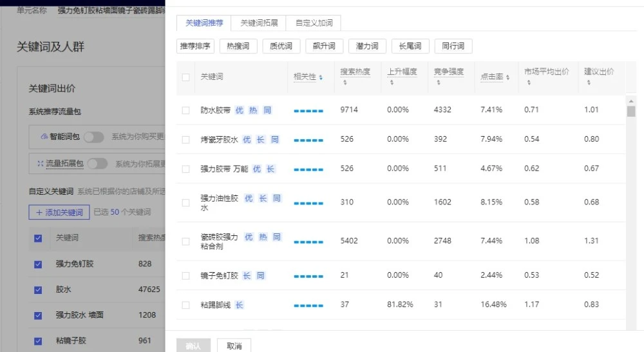Uncheck 胶水 in background list
The image size is (644, 352).
coord(38,290)
